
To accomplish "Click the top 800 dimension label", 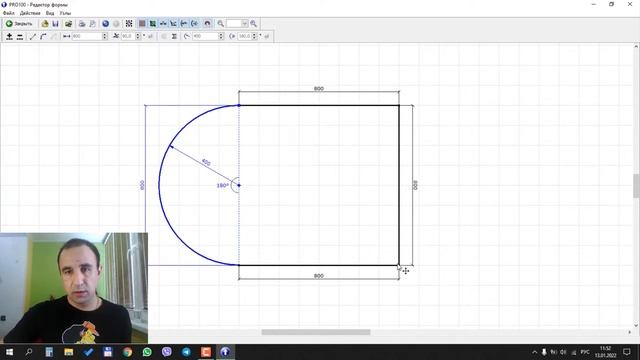I will click(319, 89).
